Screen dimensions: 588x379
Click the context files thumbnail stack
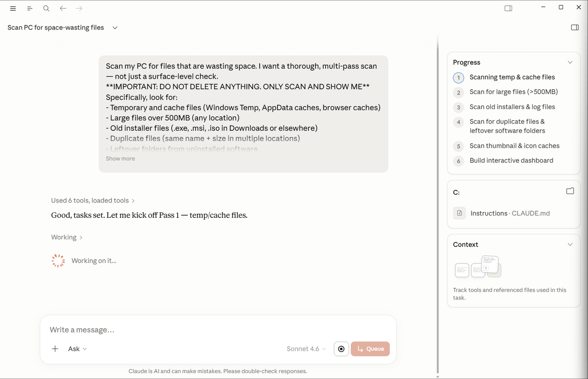coord(478,267)
